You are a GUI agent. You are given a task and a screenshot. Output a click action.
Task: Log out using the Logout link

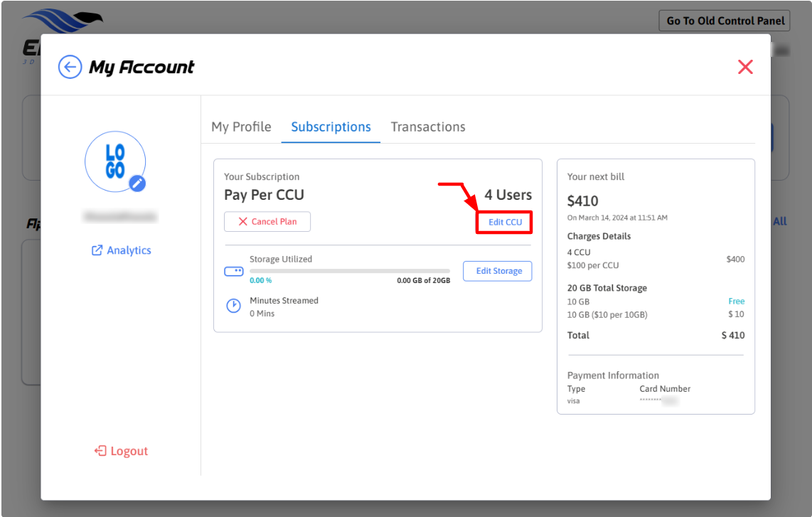[x=121, y=451]
